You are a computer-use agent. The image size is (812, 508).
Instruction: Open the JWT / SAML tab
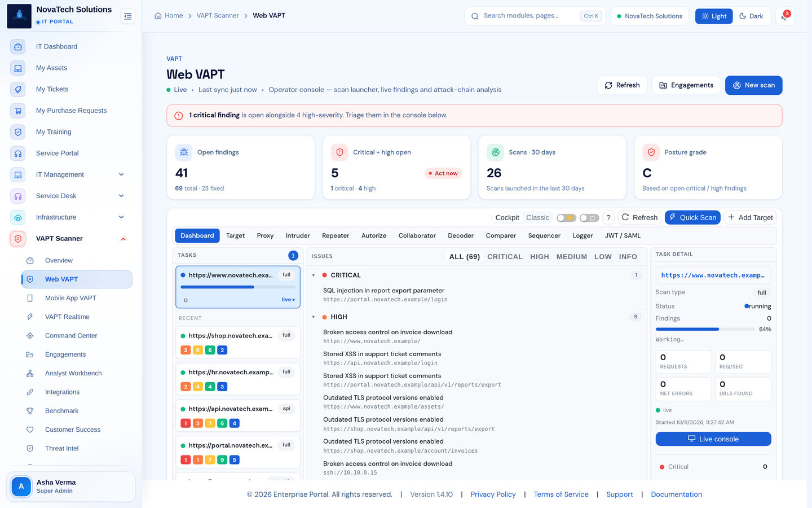[x=623, y=235]
